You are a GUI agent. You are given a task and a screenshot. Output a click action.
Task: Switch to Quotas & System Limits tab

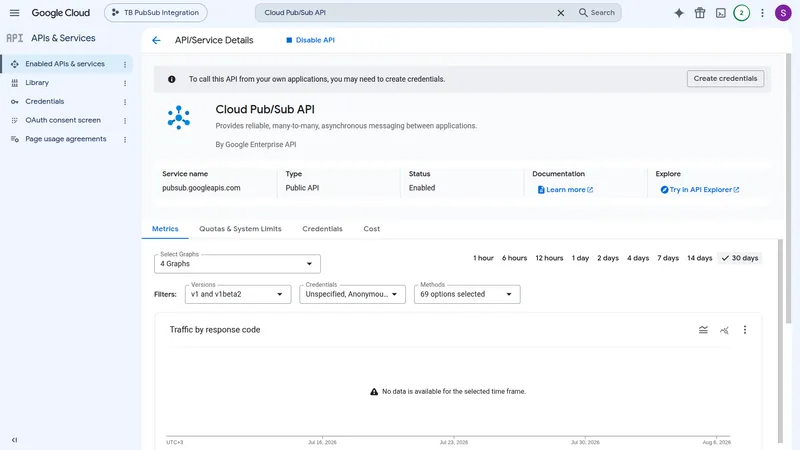(x=240, y=229)
